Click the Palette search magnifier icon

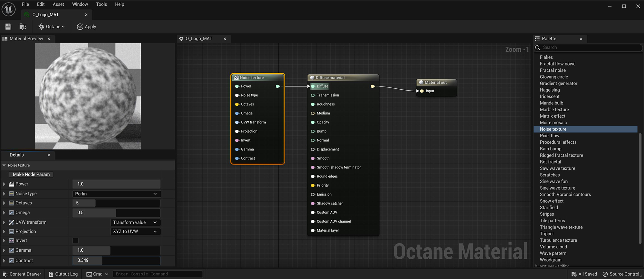(537, 48)
